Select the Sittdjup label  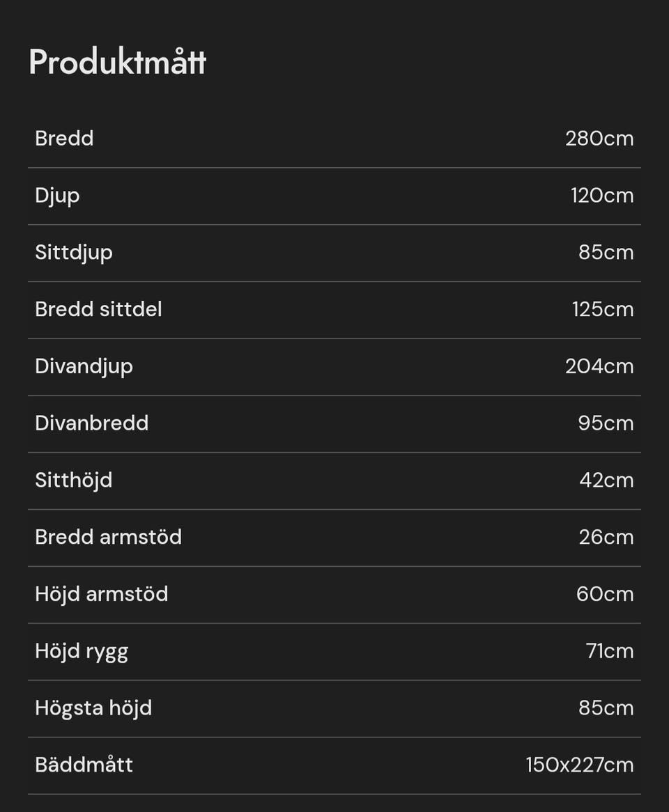[x=74, y=252]
